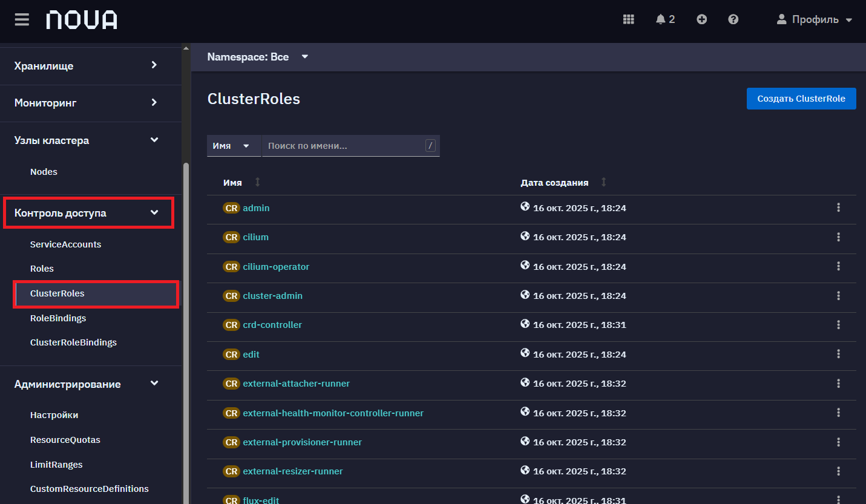This screenshot has height=504, width=866.
Task: Click the CR badge beside cilium-operator
Action: (x=232, y=267)
